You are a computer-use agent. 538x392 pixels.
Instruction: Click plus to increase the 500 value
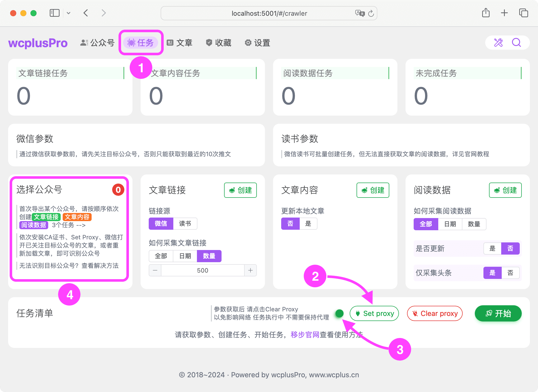click(250, 270)
